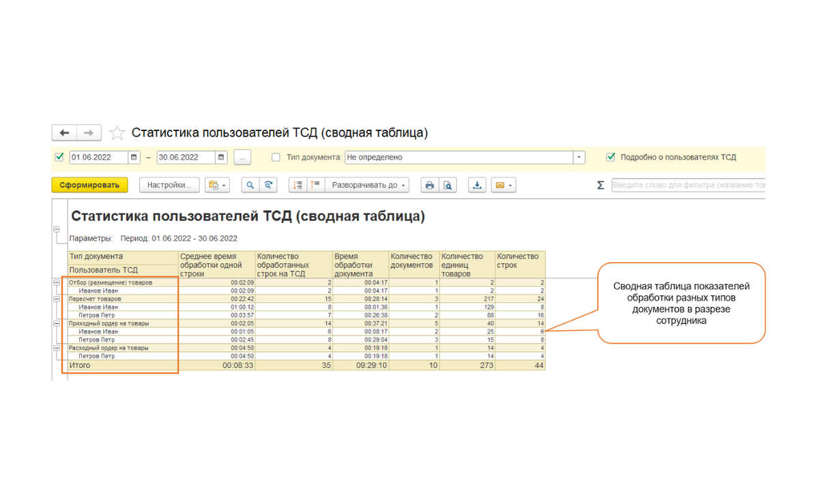Open the Тип документа dropdown arrow
The width and height of the screenshot is (819, 504).
point(579,158)
